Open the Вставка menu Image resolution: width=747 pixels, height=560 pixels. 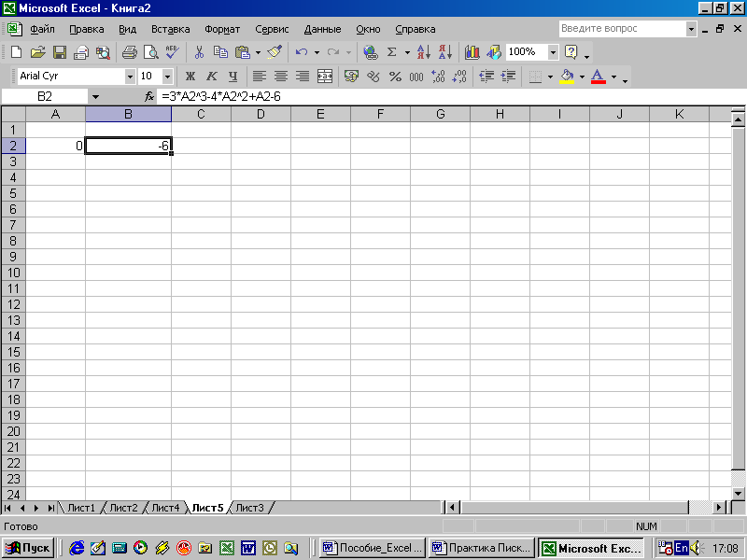171,29
